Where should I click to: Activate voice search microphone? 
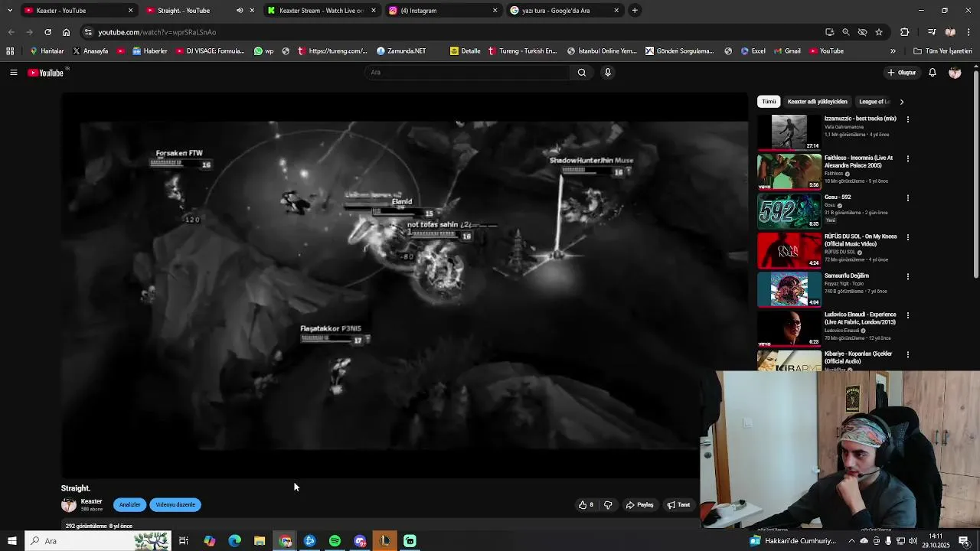[608, 73]
